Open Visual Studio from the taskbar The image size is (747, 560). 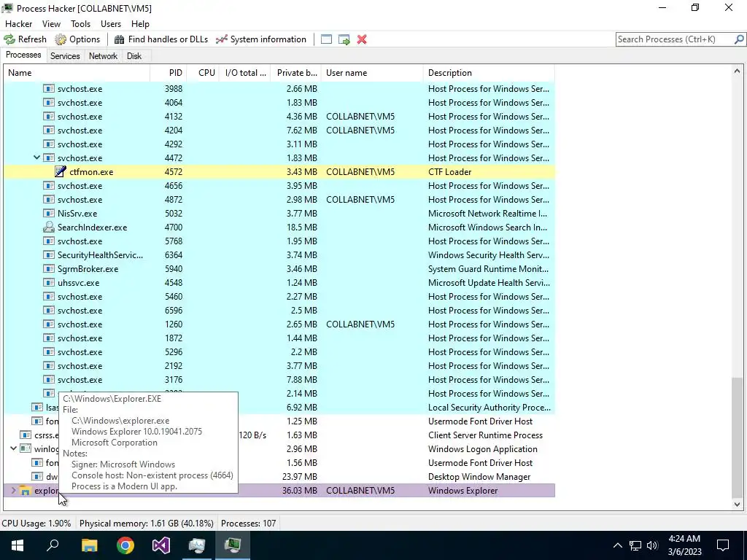[x=161, y=545]
